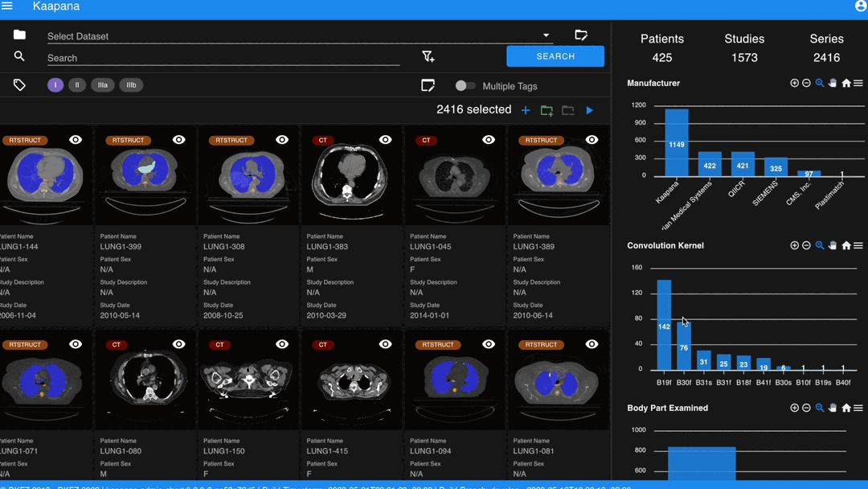
Task: Expand the Select Dataset dropdown
Action: 546,35
